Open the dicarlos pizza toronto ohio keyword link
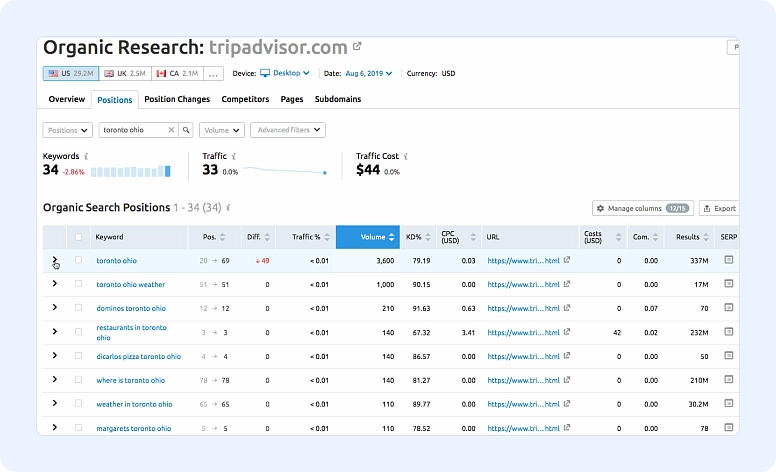776x472 pixels. tap(139, 356)
